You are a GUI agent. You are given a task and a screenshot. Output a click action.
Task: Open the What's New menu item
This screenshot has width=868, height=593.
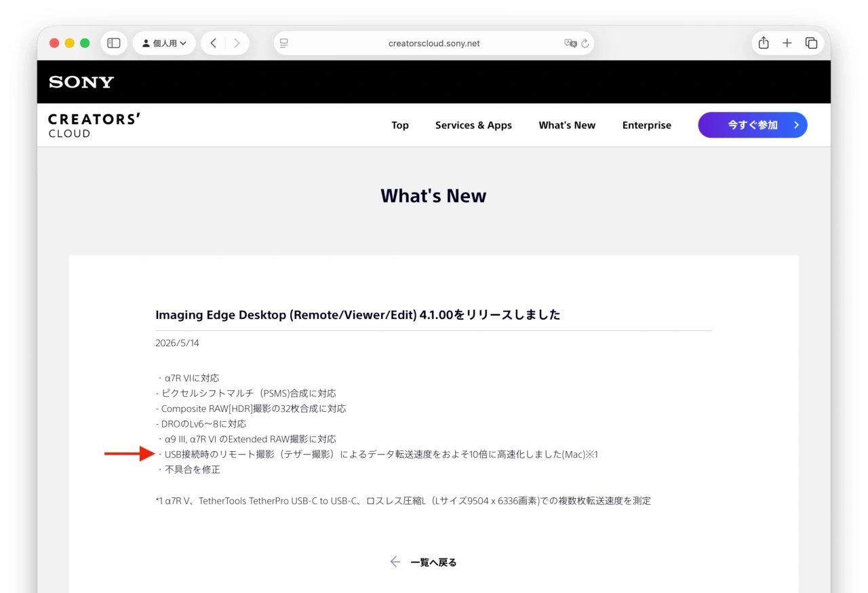coord(567,125)
